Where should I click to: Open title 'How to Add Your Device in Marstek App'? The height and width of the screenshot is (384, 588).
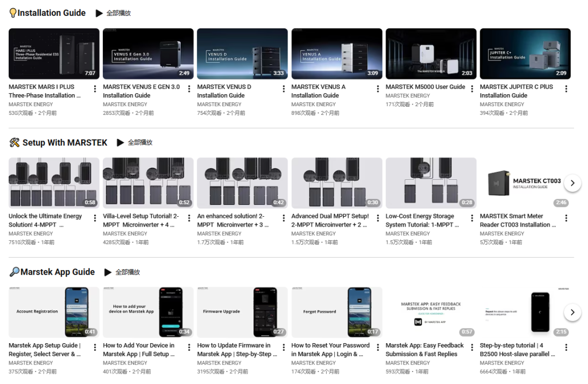click(x=139, y=350)
